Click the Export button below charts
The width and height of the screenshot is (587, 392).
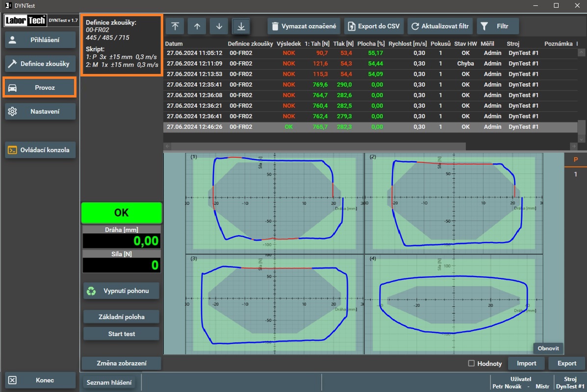coord(567,363)
